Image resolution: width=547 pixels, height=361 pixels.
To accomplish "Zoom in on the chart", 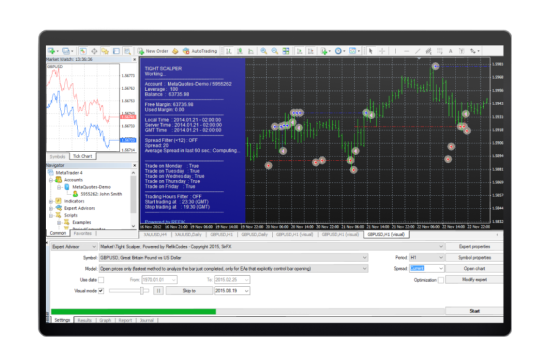I will 264,51.
